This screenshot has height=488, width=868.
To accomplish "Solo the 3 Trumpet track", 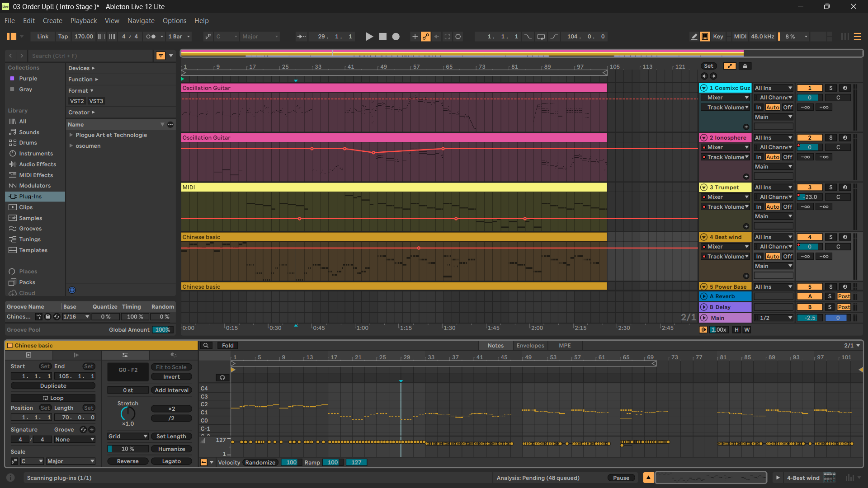I will click(830, 188).
